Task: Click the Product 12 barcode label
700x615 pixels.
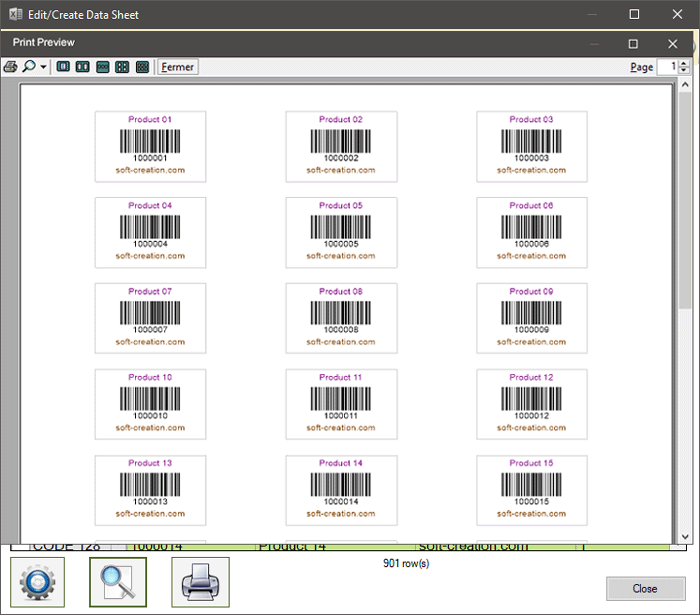Action: coord(532,404)
